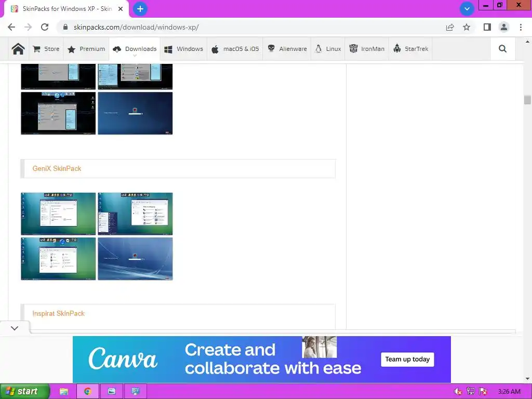Open the IronMan menu item
This screenshot has height=399, width=532.
367,49
